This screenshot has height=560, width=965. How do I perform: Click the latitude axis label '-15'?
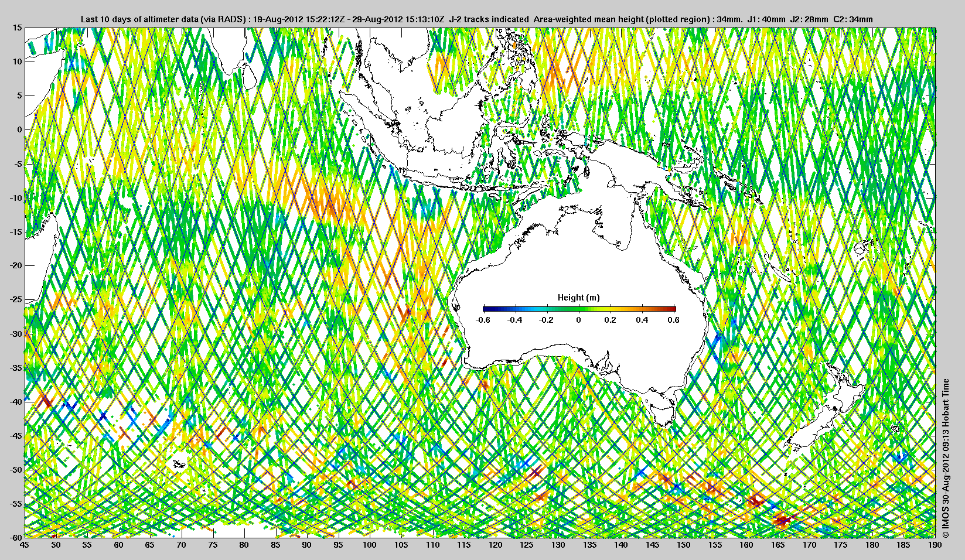click(x=16, y=231)
